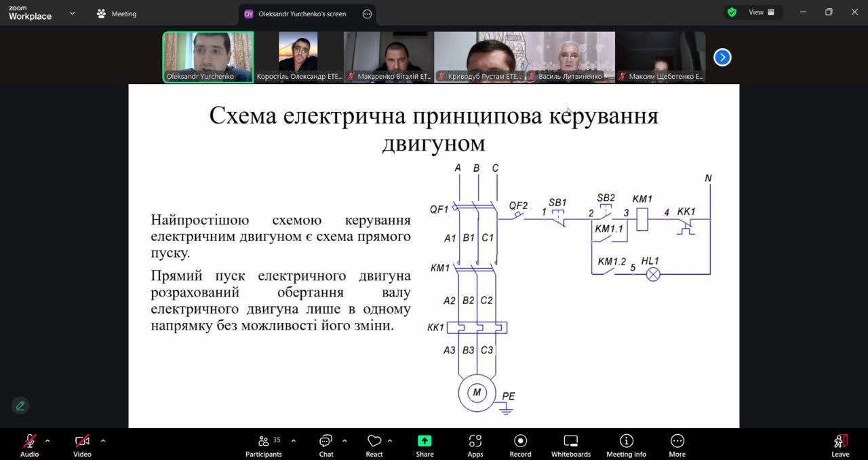This screenshot has width=868, height=460.
Task: Expand video options arrow next to Video
Action: pos(103,440)
